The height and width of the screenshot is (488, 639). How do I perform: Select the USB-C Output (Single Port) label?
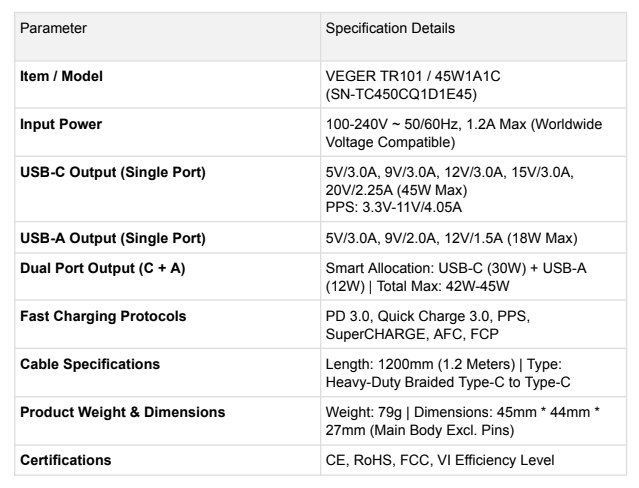(x=113, y=172)
